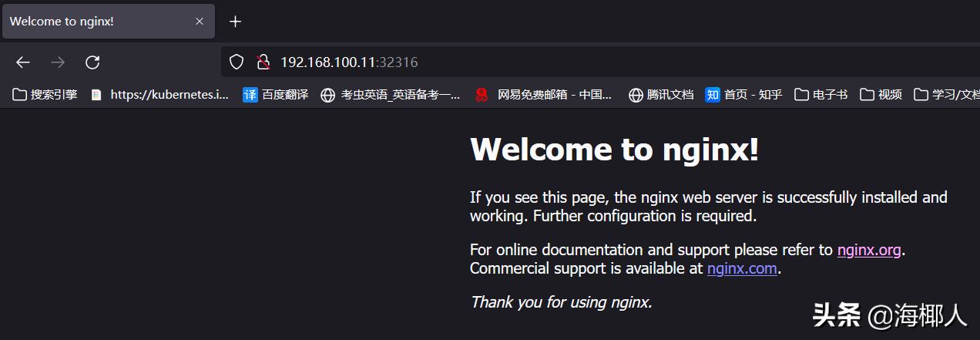The image size is (980, 340).
Task: Open the https://kubernetes.i... bookmark
Action: (x=159, y=95)
